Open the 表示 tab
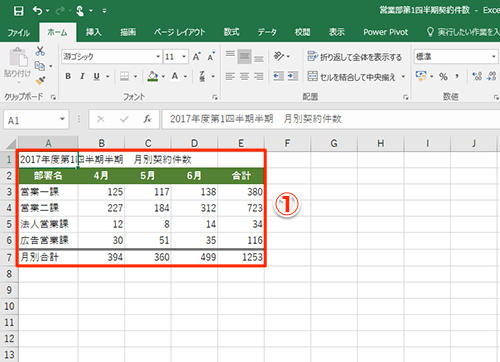This screenshot has height=362, width=500. (x=337, y=32)
